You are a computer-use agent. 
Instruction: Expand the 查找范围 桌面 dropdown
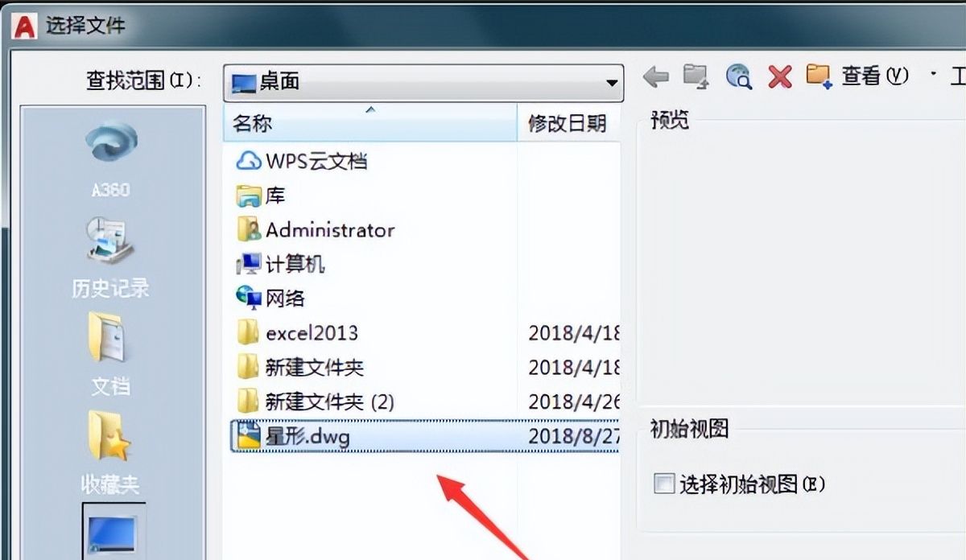(423, 82)
